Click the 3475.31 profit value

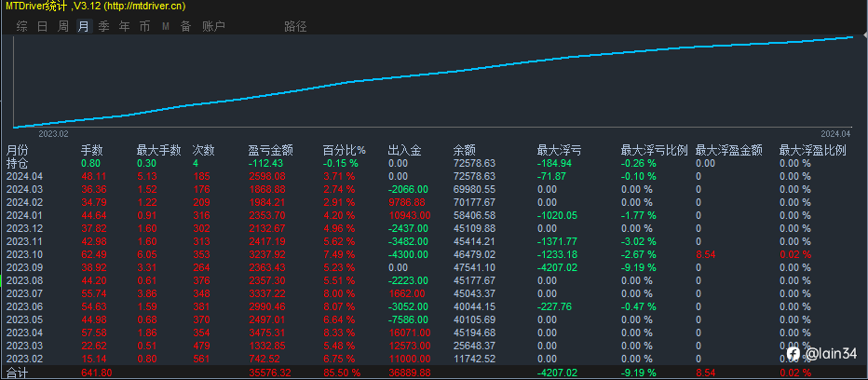tap(267, 332)
